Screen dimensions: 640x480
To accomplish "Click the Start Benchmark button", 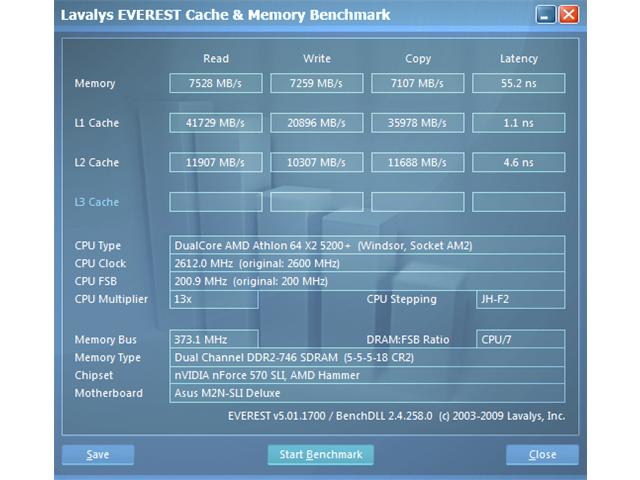I will point(320,455).
